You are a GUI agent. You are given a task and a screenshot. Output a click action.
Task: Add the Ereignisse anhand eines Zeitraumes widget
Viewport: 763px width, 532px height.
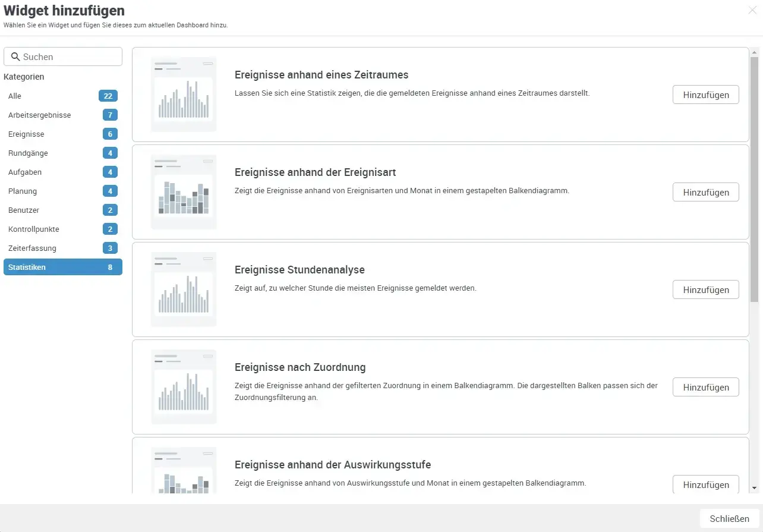coord(705,95)
